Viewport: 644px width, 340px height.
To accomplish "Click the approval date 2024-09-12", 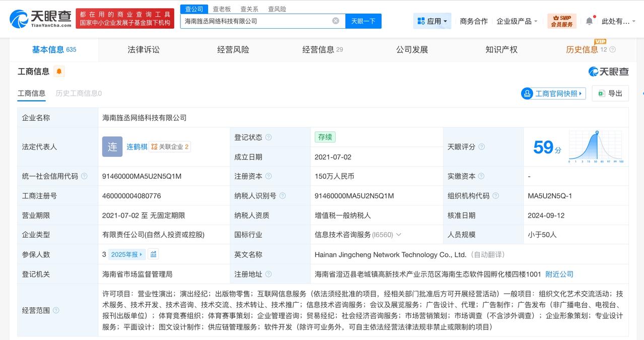I will (x=546, y=215).
